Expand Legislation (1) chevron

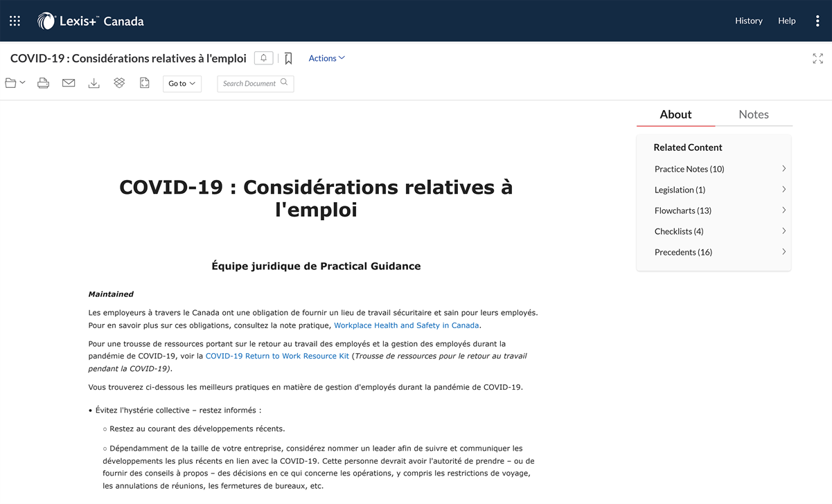pyautogui.click(x=784, y=190)
